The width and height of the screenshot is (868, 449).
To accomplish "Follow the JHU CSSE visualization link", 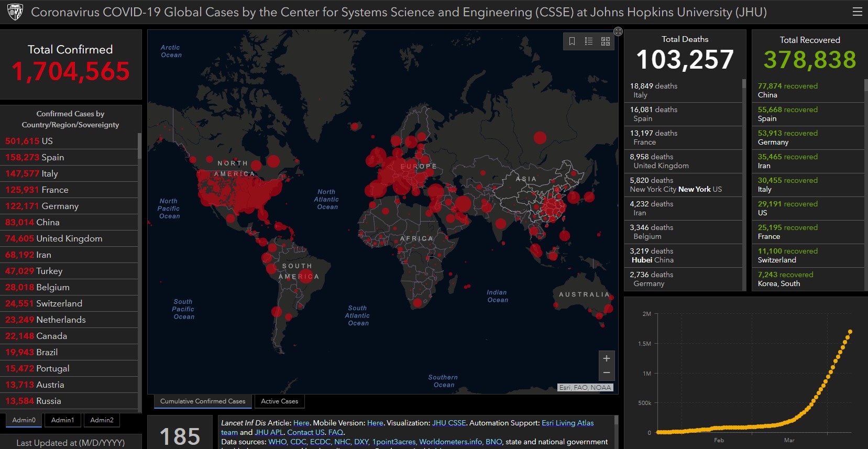I will click(449, 423).
